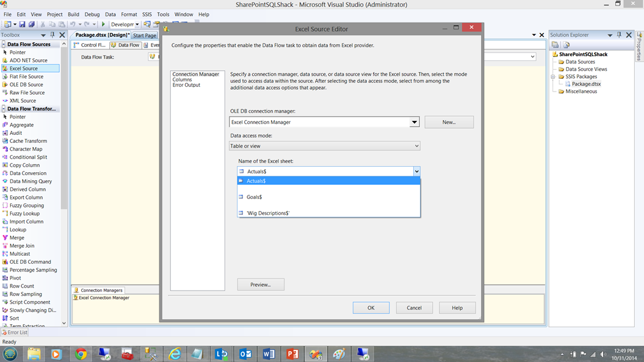Click the Preview... button
Screen dimensions: 644x362
click(x=261, y=284)
